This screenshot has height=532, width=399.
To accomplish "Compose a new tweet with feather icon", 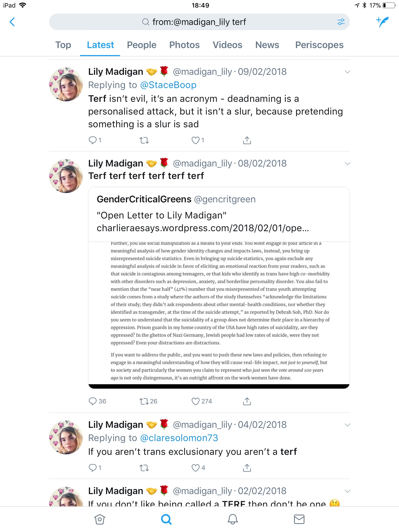I will point(382,22).
